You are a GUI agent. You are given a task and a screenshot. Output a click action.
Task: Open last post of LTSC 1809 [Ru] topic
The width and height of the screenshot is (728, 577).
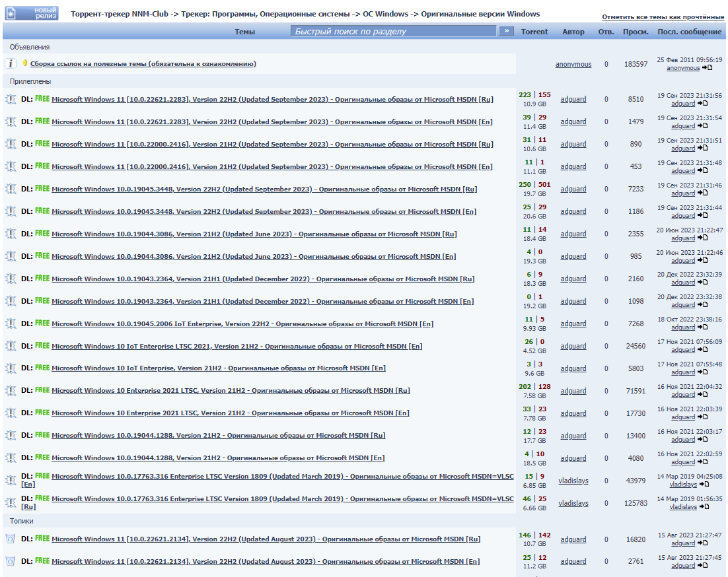[x=704, y=508]
